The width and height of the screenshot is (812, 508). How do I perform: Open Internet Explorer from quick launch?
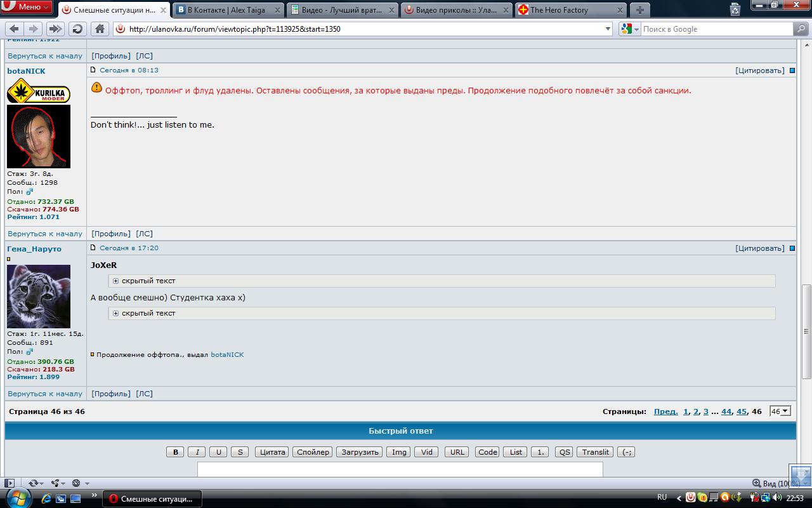click(x=47, y=498)
